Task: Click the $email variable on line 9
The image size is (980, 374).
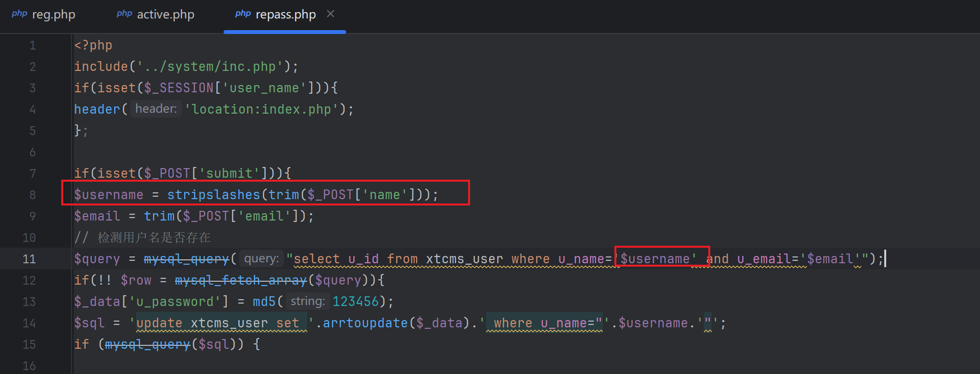Action: coord(97,216)
